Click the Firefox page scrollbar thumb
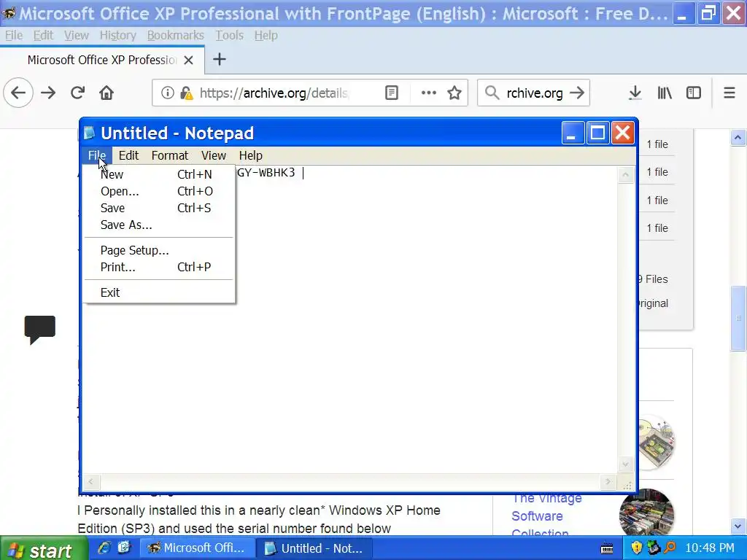 pyautogui.click(x=738, y=318)
